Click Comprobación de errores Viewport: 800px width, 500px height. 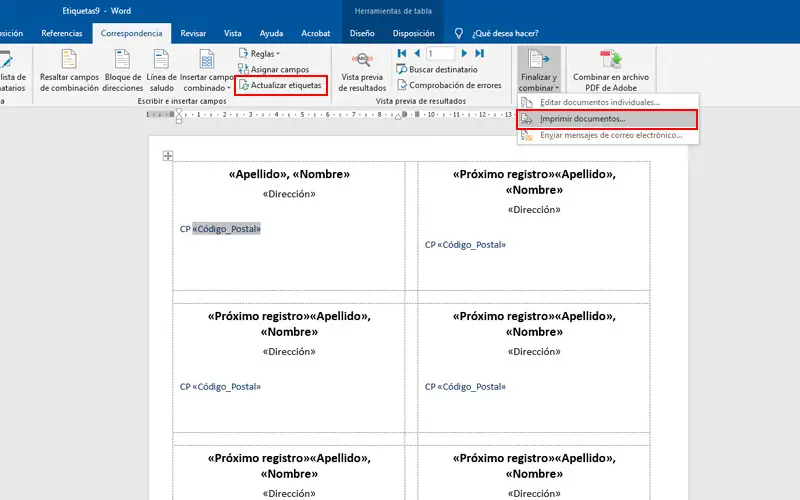coord(449,85)
